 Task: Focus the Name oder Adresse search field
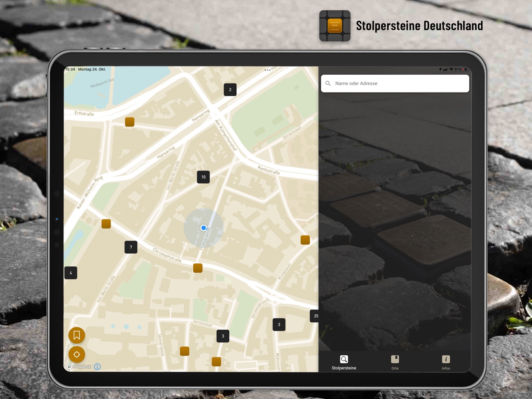pyautogui.click(x=395, y=83)
